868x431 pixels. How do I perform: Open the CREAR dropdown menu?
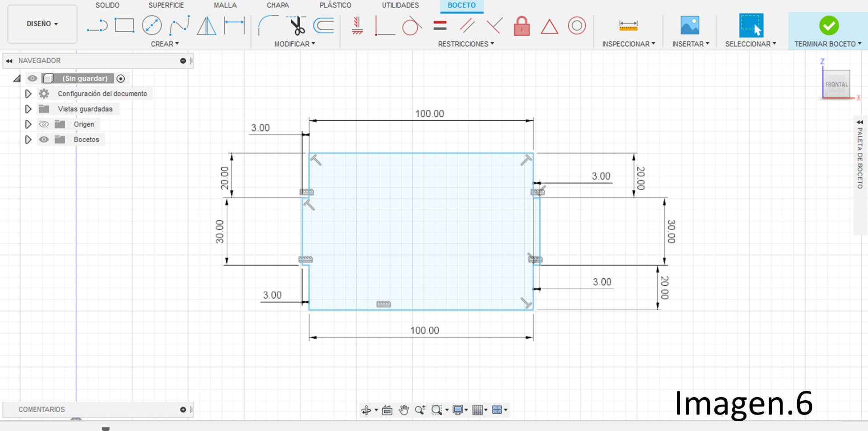165,44
